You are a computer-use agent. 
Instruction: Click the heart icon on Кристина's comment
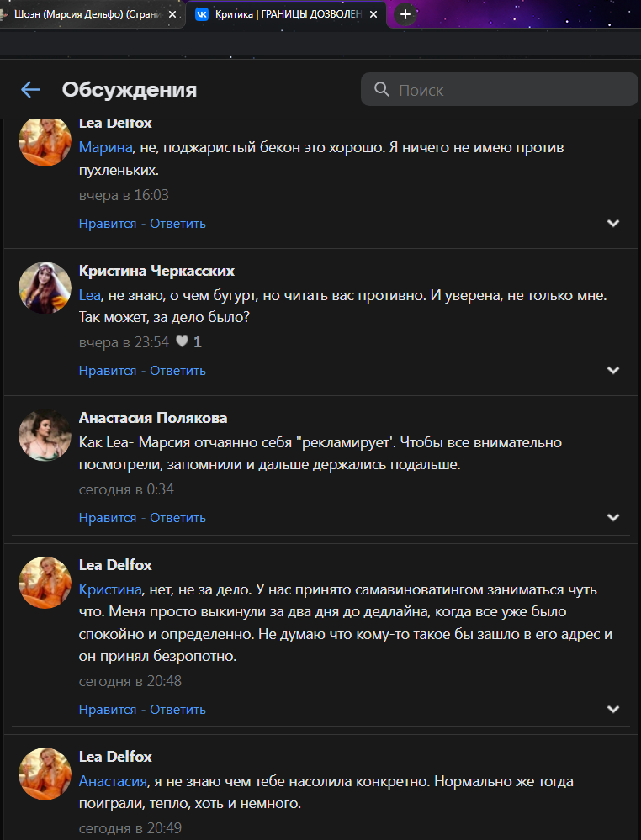182,342
